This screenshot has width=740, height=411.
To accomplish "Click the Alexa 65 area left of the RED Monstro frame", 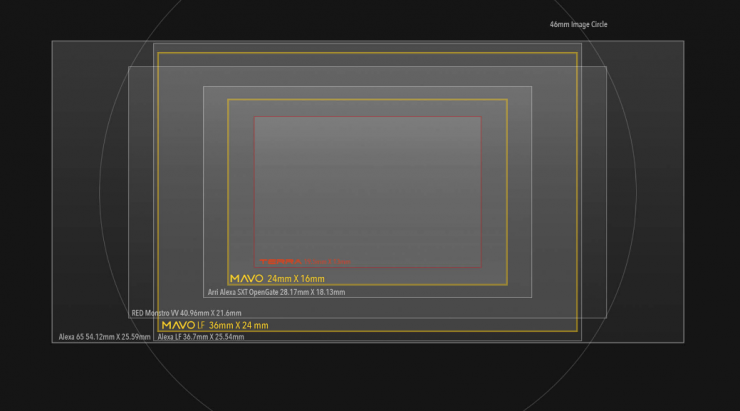I will (90, 190).
